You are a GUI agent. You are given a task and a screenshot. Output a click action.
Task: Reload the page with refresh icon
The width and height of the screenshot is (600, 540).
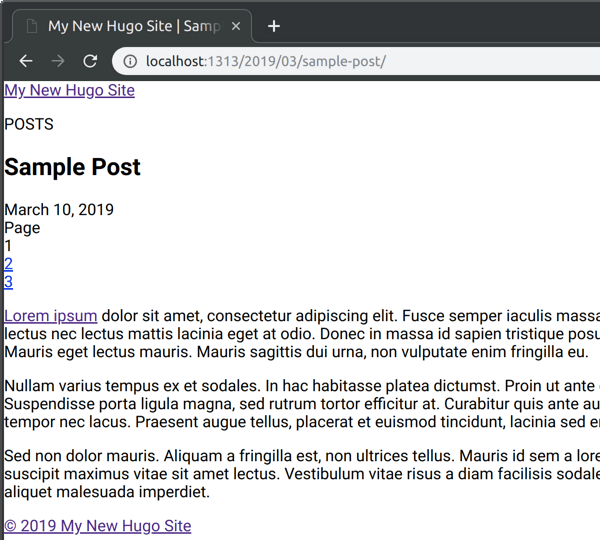[90, 61]
